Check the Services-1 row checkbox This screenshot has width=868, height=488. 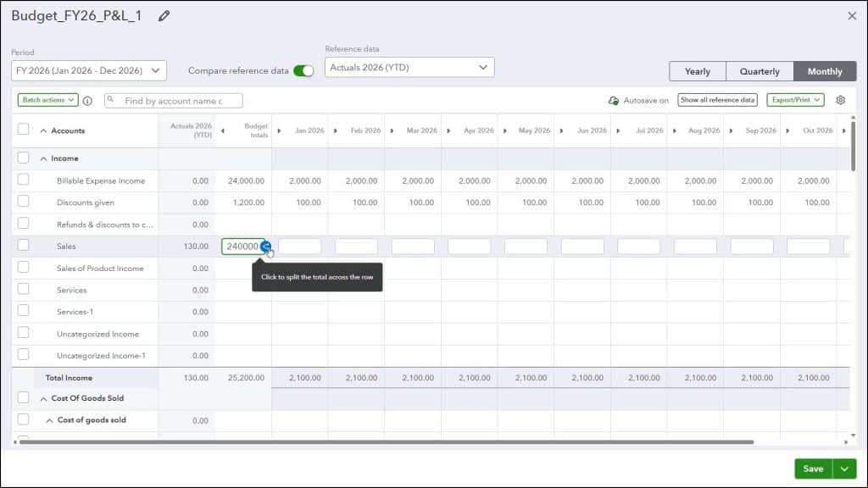click(x=23, y=311)
